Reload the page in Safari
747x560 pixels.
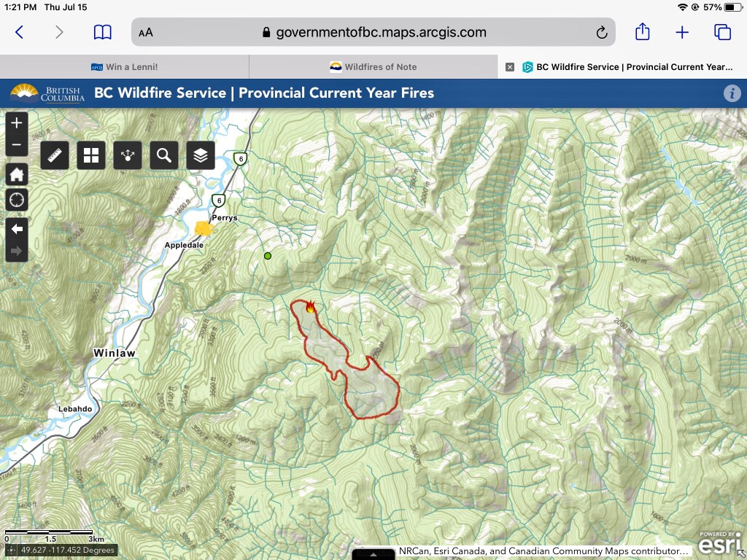click(601, 32)
